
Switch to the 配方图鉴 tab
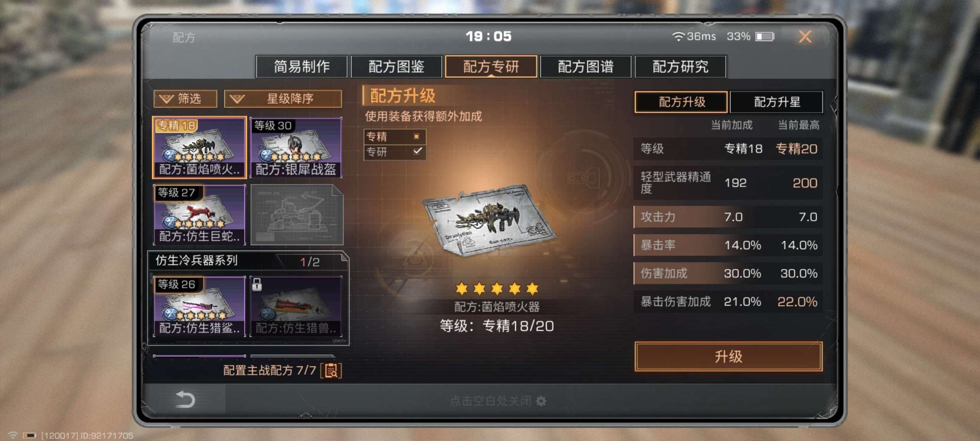(x=396, y=67)
